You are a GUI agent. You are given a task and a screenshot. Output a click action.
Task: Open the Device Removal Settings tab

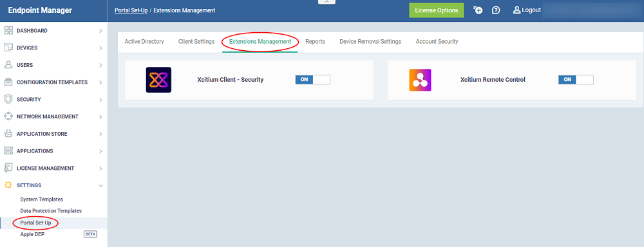[x=370, y=41]
